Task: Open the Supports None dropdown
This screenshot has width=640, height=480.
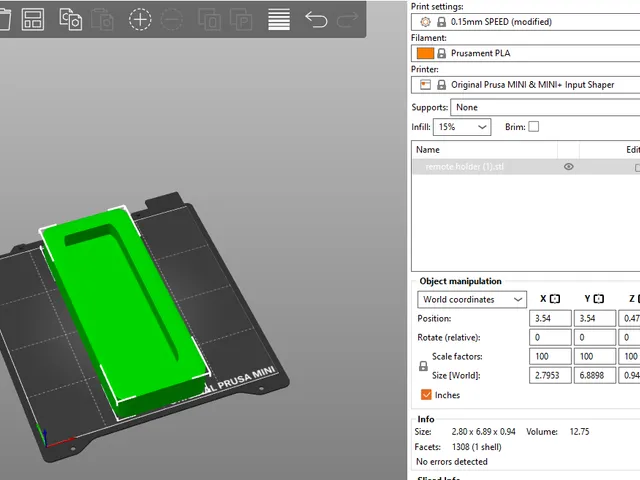Action: [x=545, y=107]
